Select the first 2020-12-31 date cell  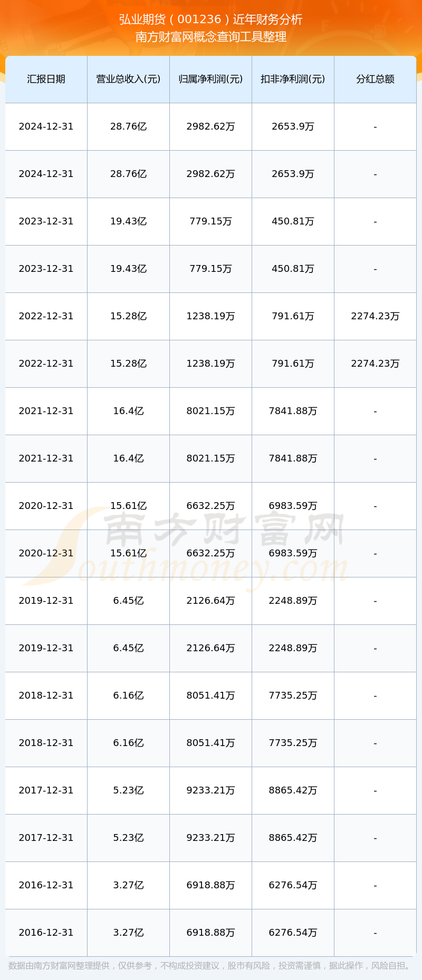[x=46, y=506]
